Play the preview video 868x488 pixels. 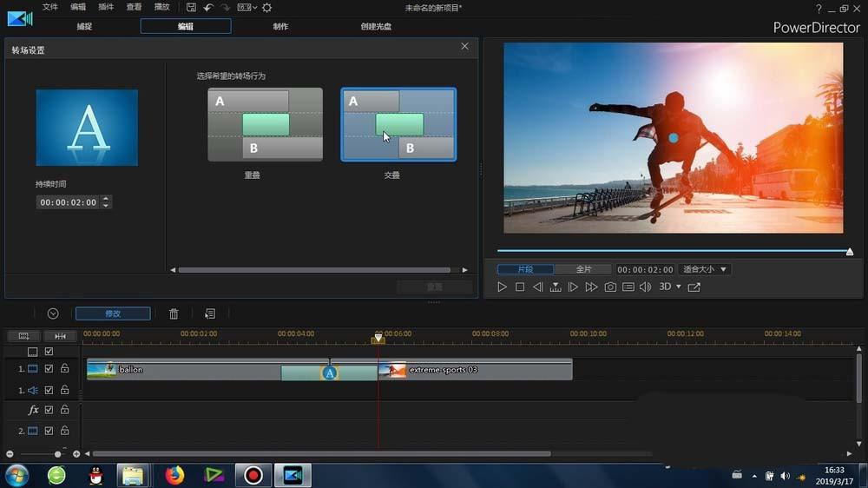pyautogui.click(x=503, y=287)
